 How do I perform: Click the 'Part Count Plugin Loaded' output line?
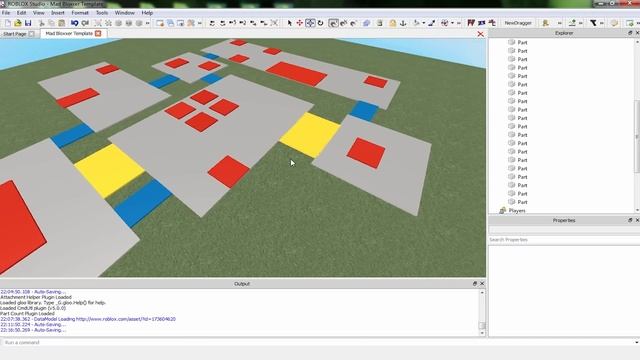(27, 313)
